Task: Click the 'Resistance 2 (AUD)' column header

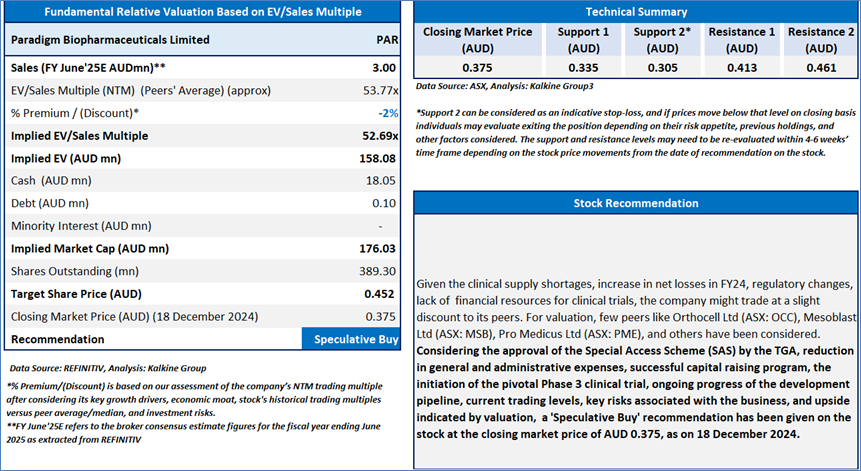Action: (x=821, y=40)
